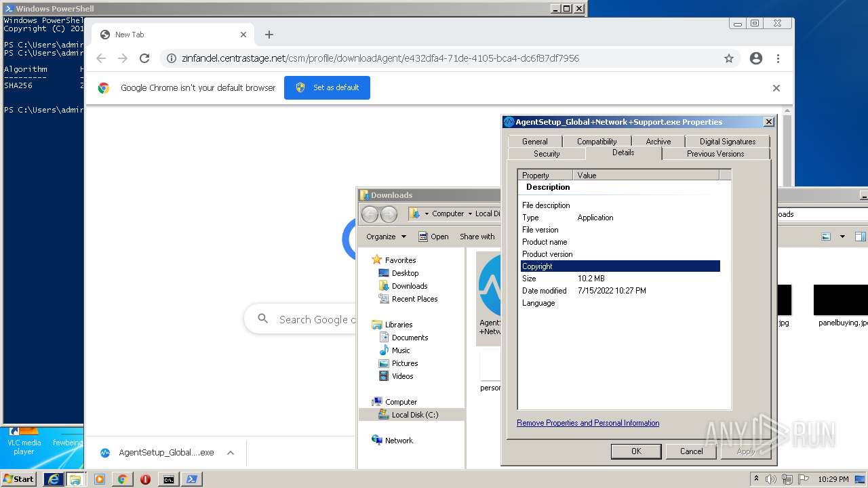The width and height of the screenshot is (868, 488).
Task: Select Network in the navigation pane
Action: coord(399,441)
